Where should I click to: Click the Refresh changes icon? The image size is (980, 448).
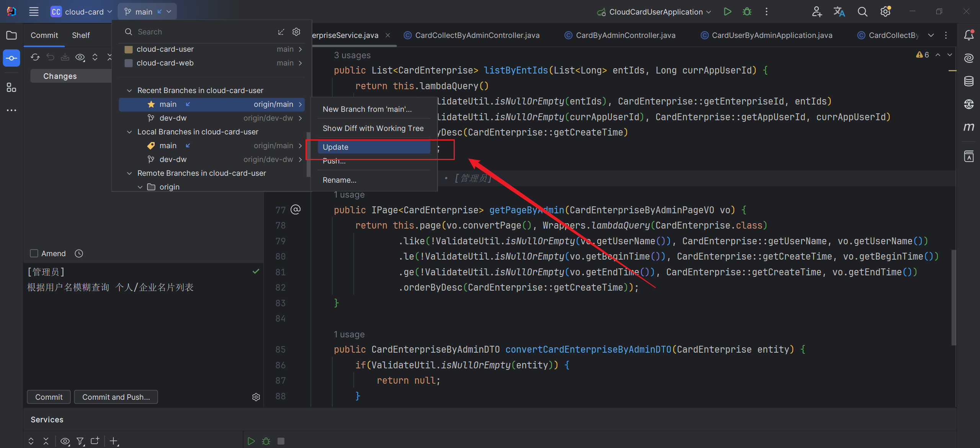click(35, 57)
